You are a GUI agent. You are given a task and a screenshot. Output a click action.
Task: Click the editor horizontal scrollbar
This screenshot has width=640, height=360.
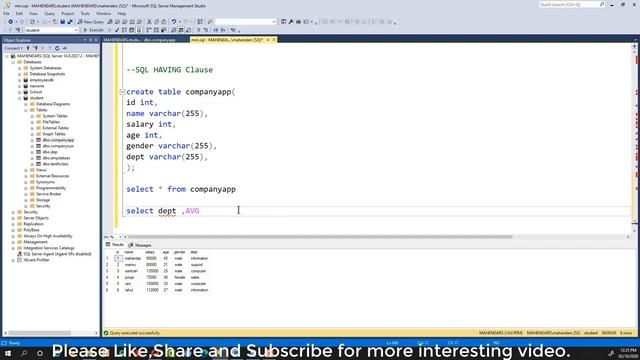(320, 237)
